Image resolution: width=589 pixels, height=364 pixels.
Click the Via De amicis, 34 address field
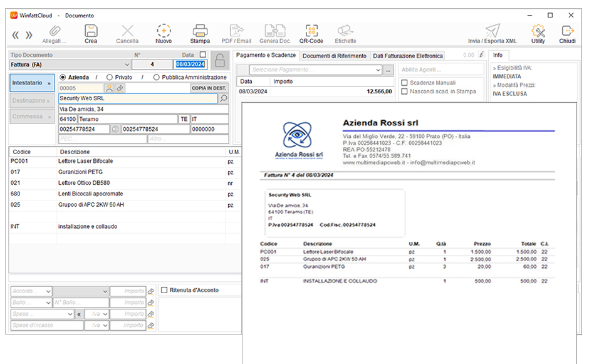[x=143, y=109]
